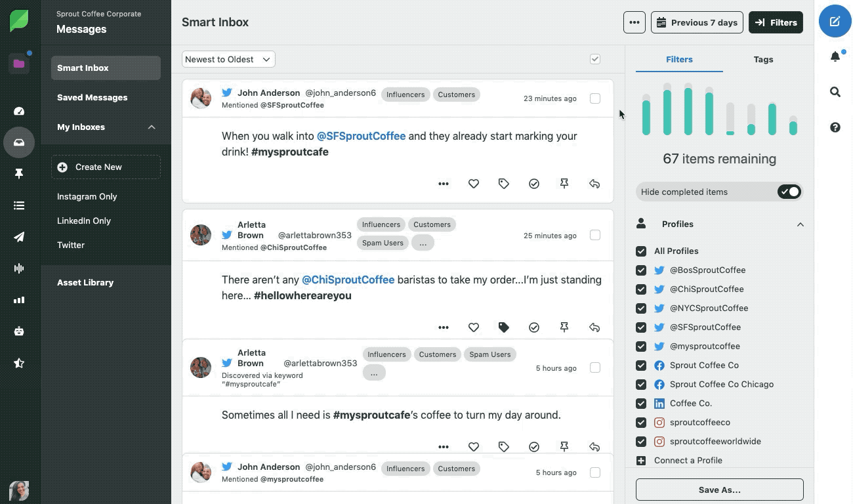
Task: Click Connect a Profile link
Action: click(x=688, y=460)
